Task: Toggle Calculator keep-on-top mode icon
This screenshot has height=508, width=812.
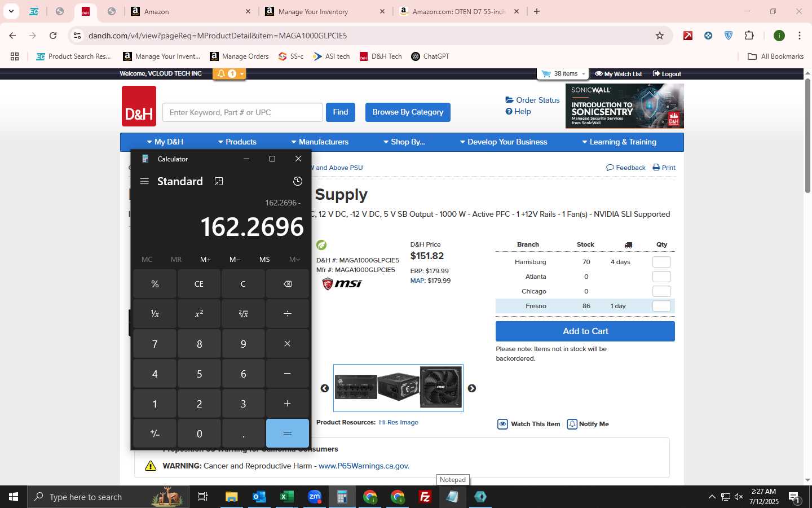Action: click(x=219, y=181)
